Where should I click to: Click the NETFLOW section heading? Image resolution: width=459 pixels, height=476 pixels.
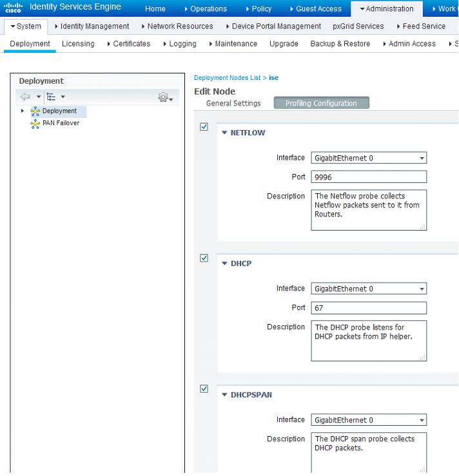(248, 133)
